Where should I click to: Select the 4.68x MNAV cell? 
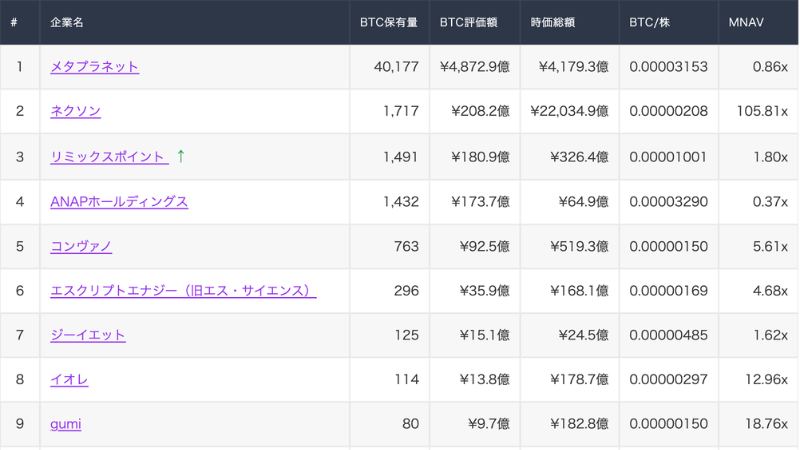click(x=758, y=291)
